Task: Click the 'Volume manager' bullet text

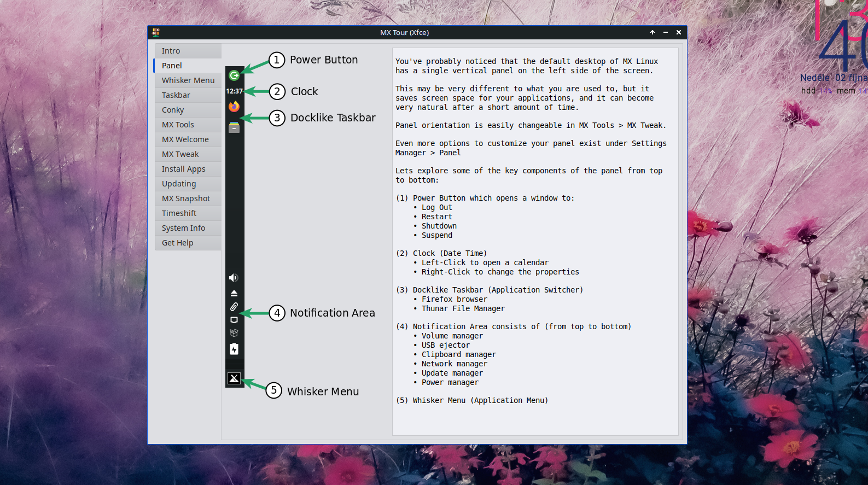Action: pos(452,336)
